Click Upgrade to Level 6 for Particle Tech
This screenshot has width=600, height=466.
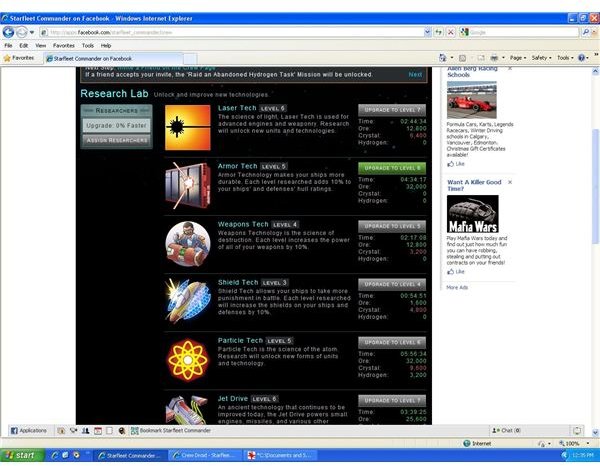(x=392, y=342)
